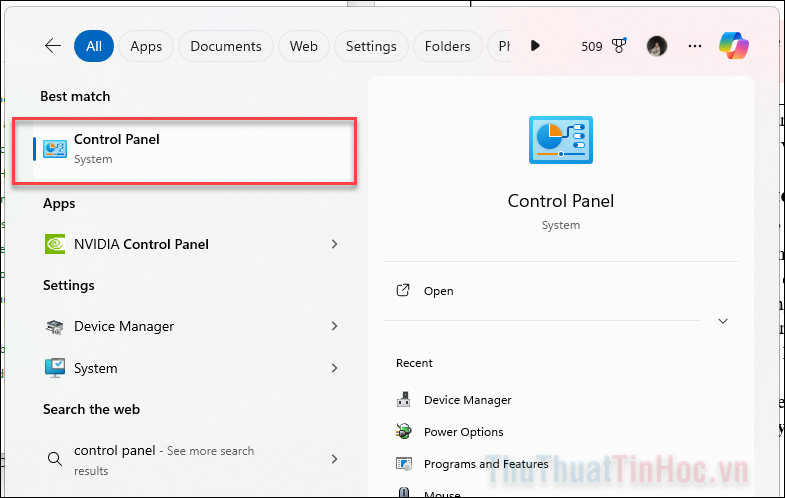Expand NVIDIA Control Panel details chevron
Image resolution: width=785 pixels, height=498 pixels.
click(x=334, y=244)
